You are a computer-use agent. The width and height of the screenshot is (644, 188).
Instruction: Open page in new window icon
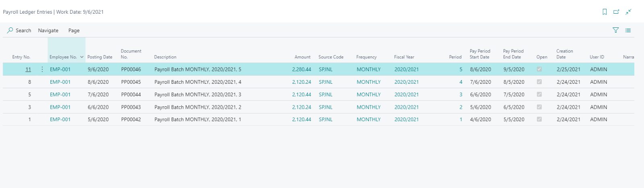click(616, 12)
